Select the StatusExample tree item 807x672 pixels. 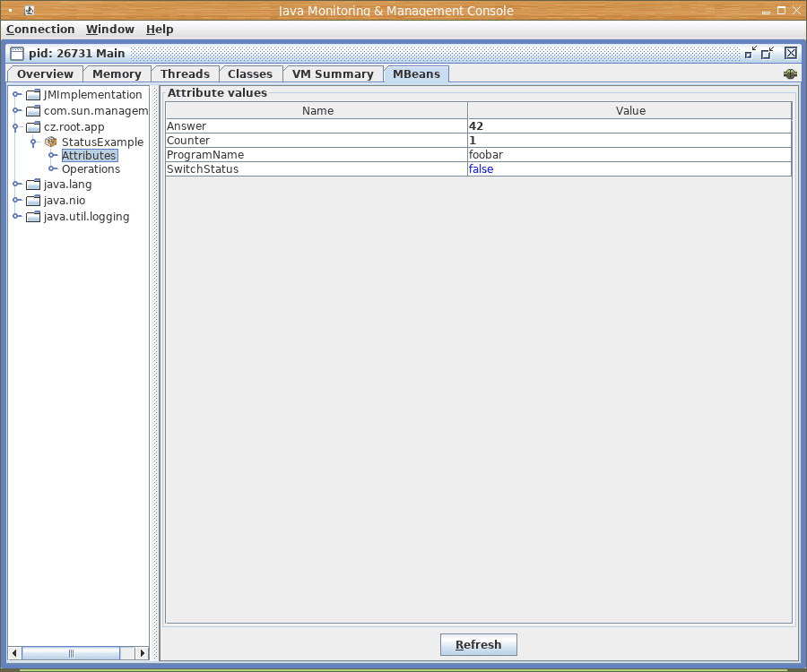[102, 142]
